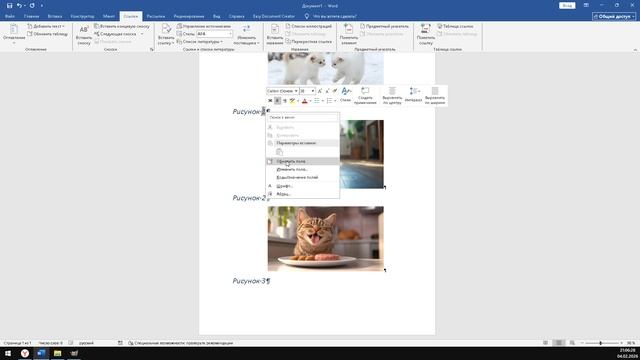Image resolution: width=640 pixels, height=360 pixels.
Task: Open font name dropdown in mini toolbar
Action: pos(296,91)
